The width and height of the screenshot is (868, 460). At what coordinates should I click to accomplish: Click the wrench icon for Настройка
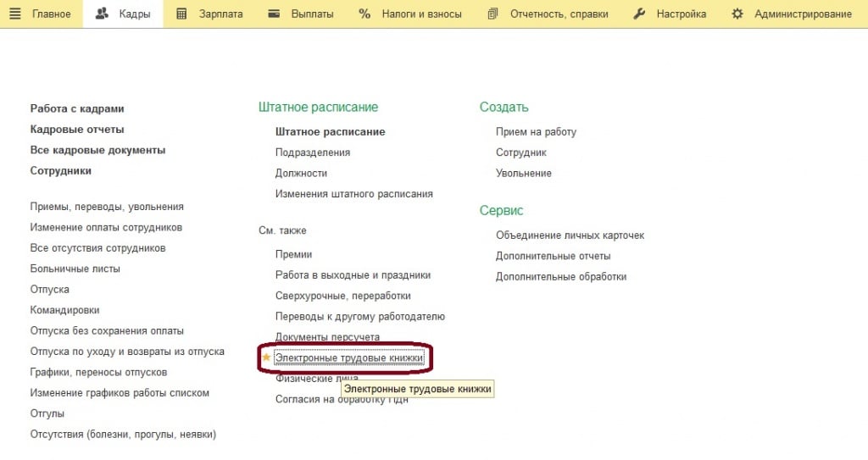640,14
